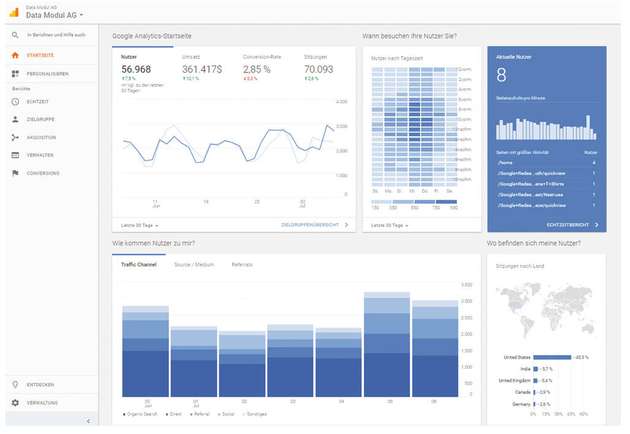
Task: Click the Social legend entry
Action: coord(226,414)
